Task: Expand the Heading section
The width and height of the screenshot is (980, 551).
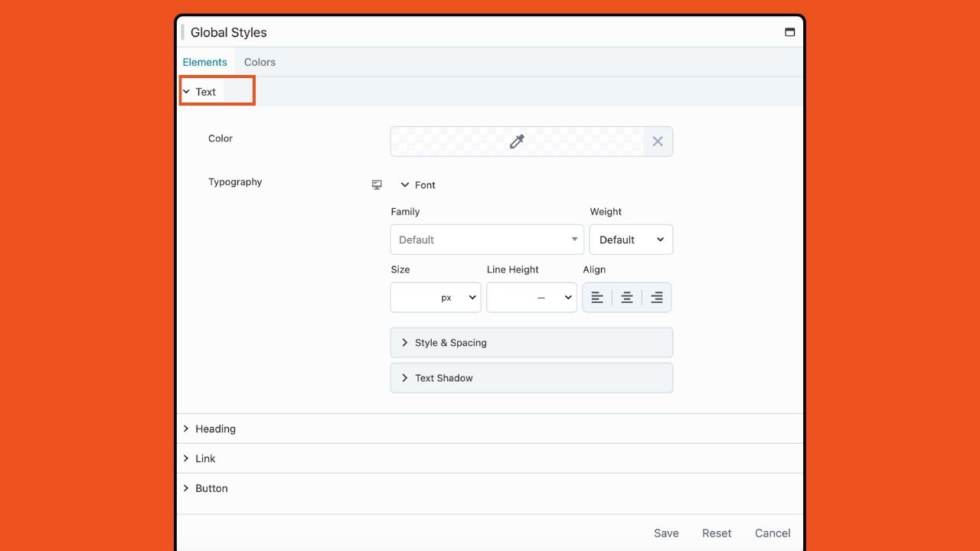Action: 215,429
